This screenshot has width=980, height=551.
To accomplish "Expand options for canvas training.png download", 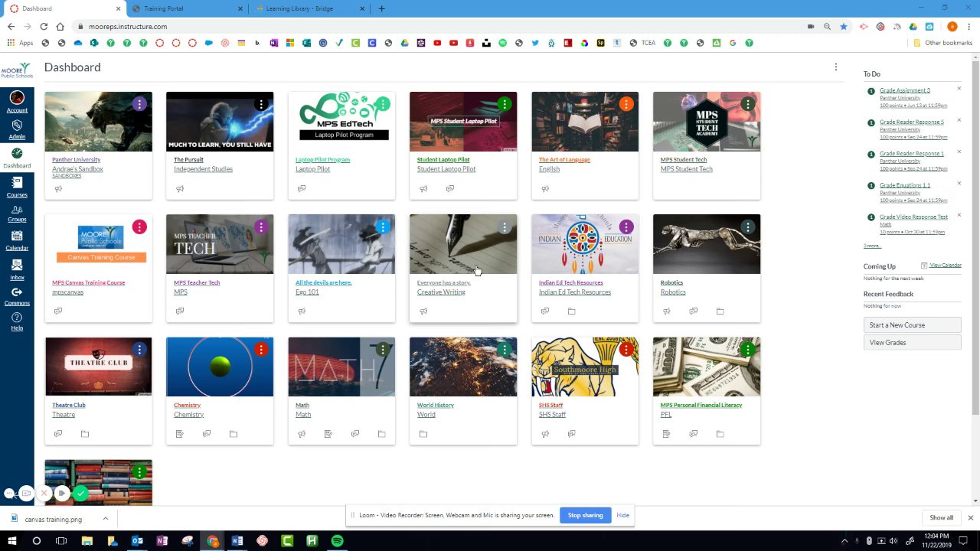I will (x=105, y=519).
